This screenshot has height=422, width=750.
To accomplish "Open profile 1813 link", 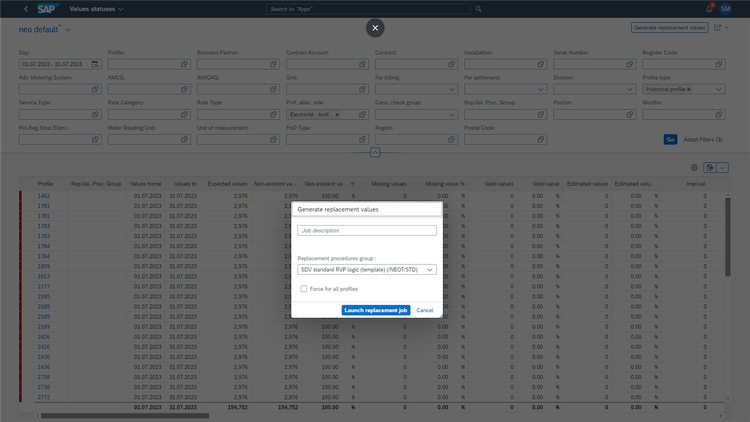I will [x=44, y=277].
